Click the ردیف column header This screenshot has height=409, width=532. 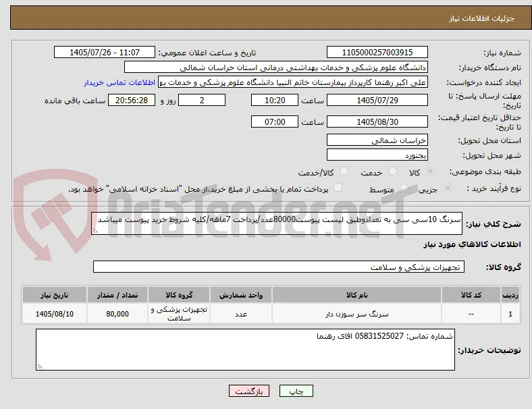click(510, 295)
